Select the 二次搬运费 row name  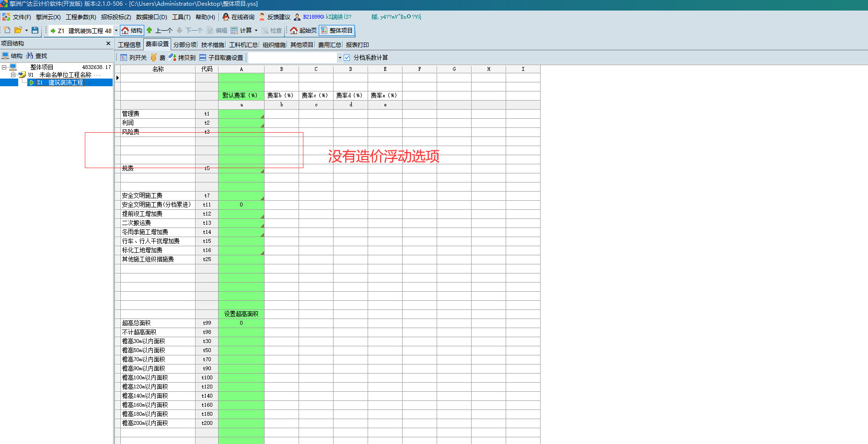click(x=158, y=223)
